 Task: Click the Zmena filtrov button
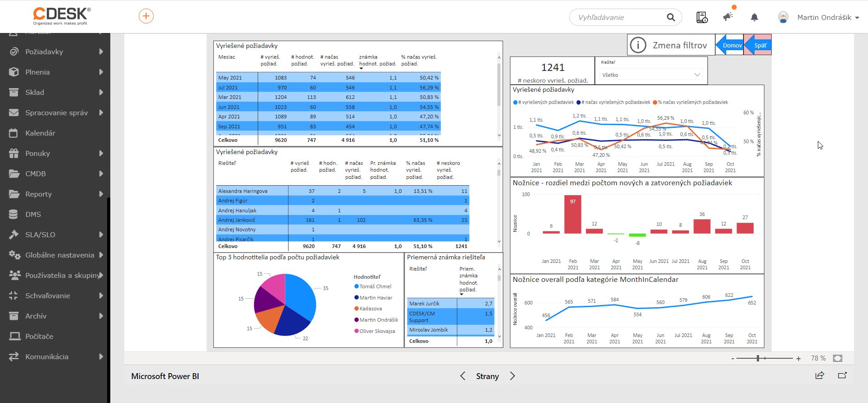coord(671,45)
